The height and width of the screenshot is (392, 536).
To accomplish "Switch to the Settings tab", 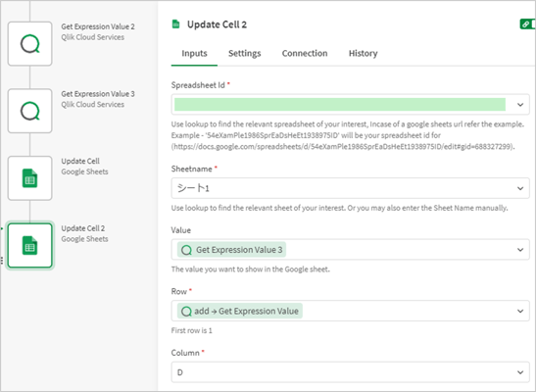I will [x=244, y=53].
